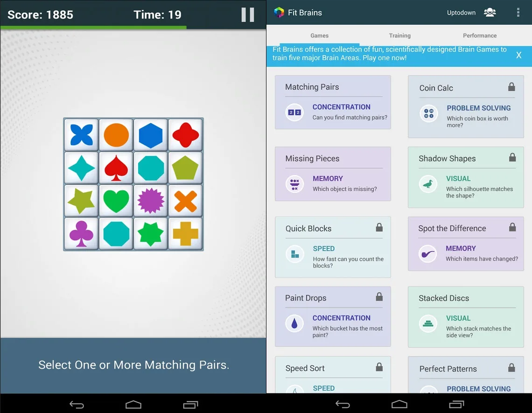Click the Spot the Difference pipe icon
Image resolution: width=532 pixels, height=413 pixels.
click(428, 254)
